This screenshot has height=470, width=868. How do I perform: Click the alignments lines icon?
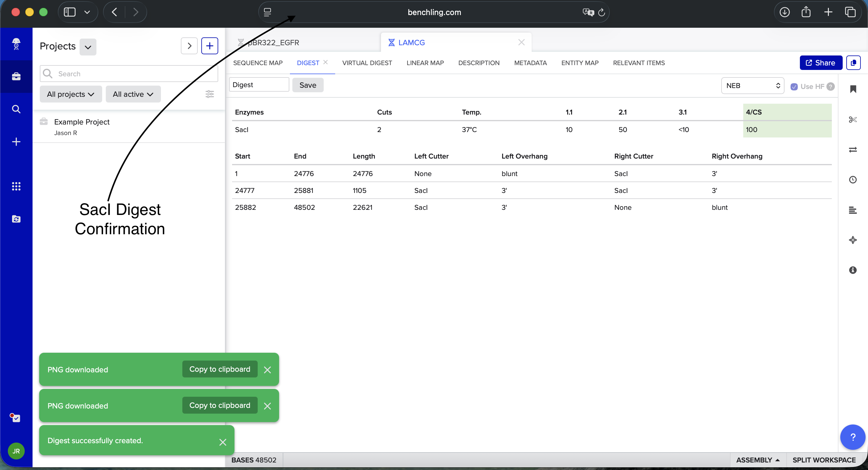853,210
